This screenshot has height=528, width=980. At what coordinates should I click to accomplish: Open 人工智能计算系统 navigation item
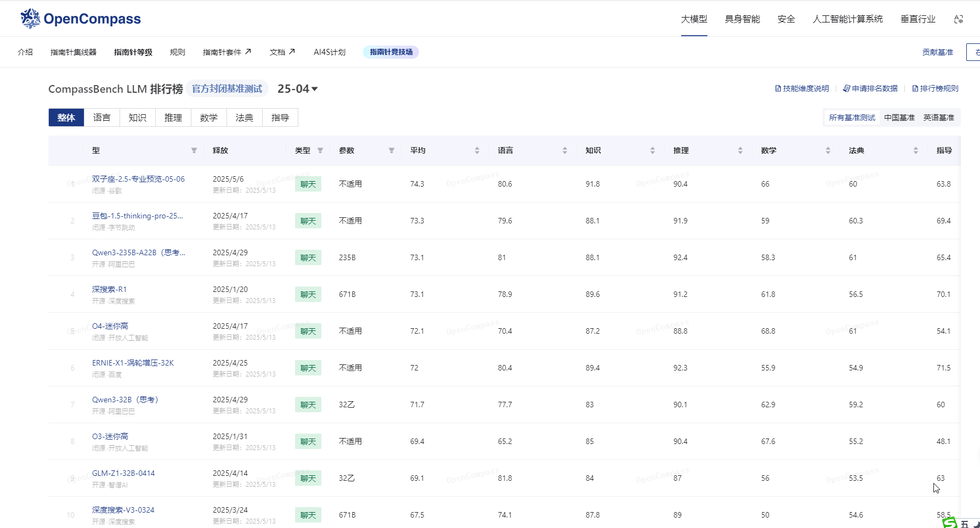[x=848, y=19]
